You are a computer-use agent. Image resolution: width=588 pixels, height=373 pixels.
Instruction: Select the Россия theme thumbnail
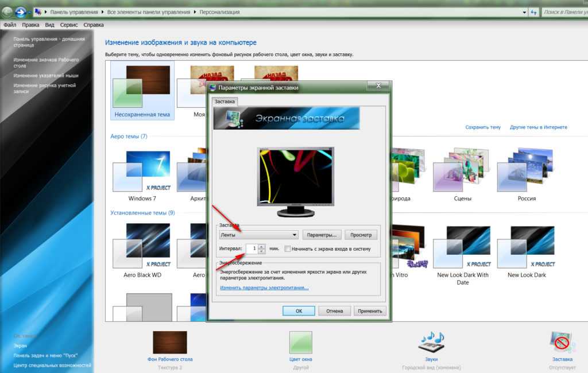(526, 172)
